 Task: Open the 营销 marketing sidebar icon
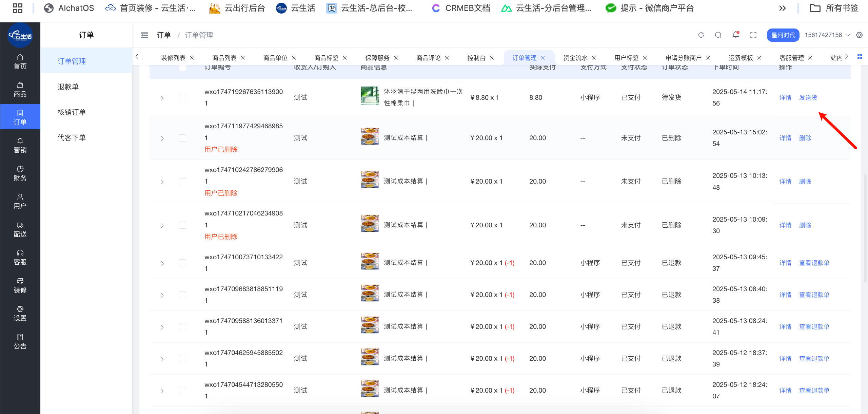coord(20,146)
